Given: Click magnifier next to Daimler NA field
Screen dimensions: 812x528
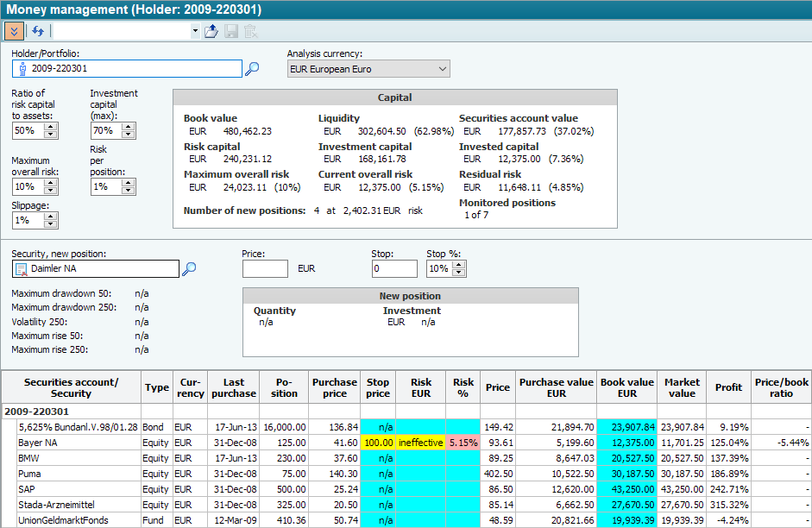Looking at the screenshot, I should pyautogui.click(x=189, y=269).
